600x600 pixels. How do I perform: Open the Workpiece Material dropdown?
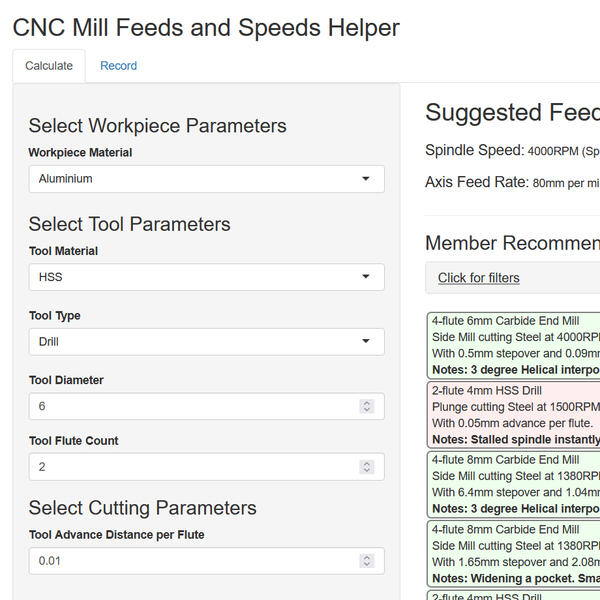[x=206, y=179]
